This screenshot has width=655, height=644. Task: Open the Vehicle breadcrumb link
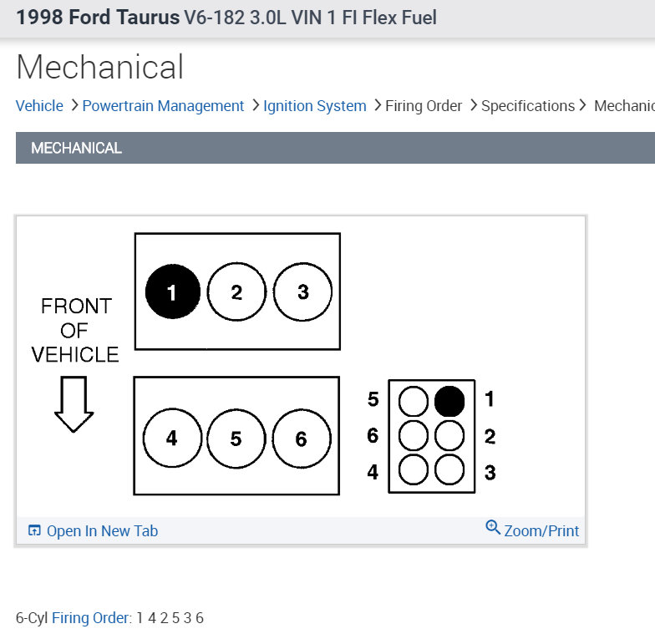[39, 105]
